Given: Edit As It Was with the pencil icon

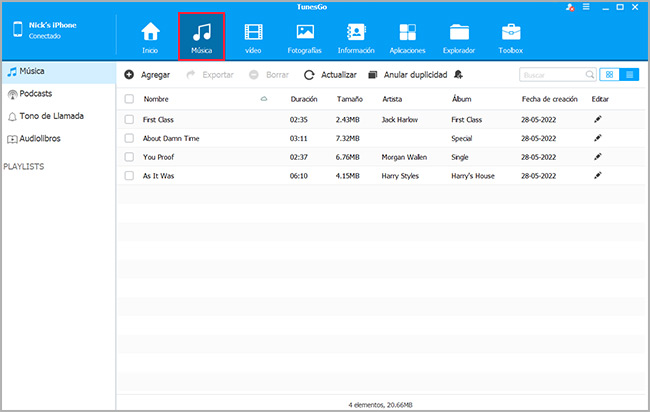Looking at the screenshot, I should pyautogui.click(x=597, y=176).
